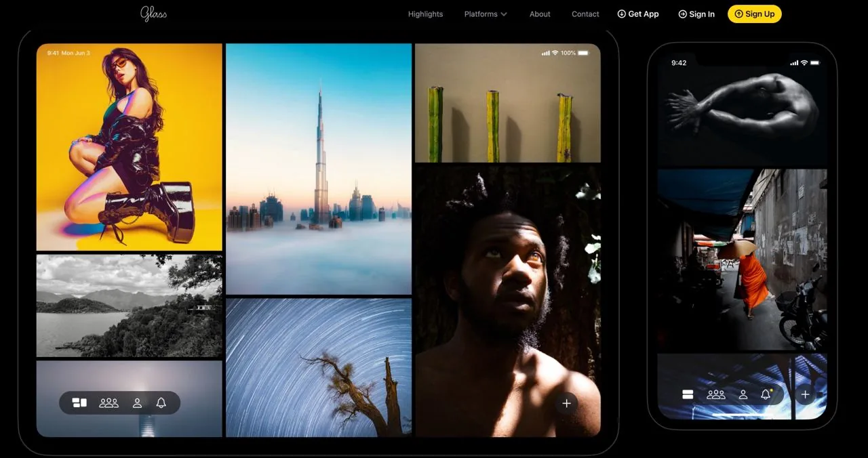Image resolution: width=868 pixels, height=458 pixels.
Task: Expand the Platforms dropdown menu
Action: pyautogui.click(x=486, y=14)
